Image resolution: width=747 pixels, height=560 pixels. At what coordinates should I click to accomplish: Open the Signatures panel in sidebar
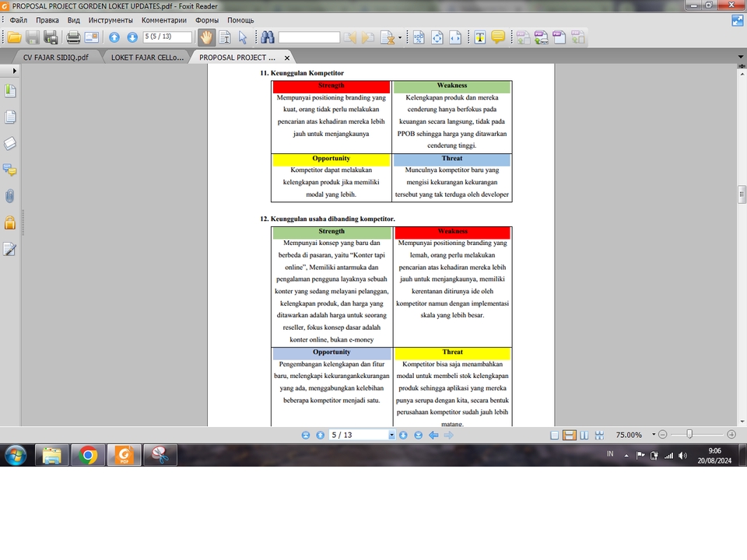[10, 249]
